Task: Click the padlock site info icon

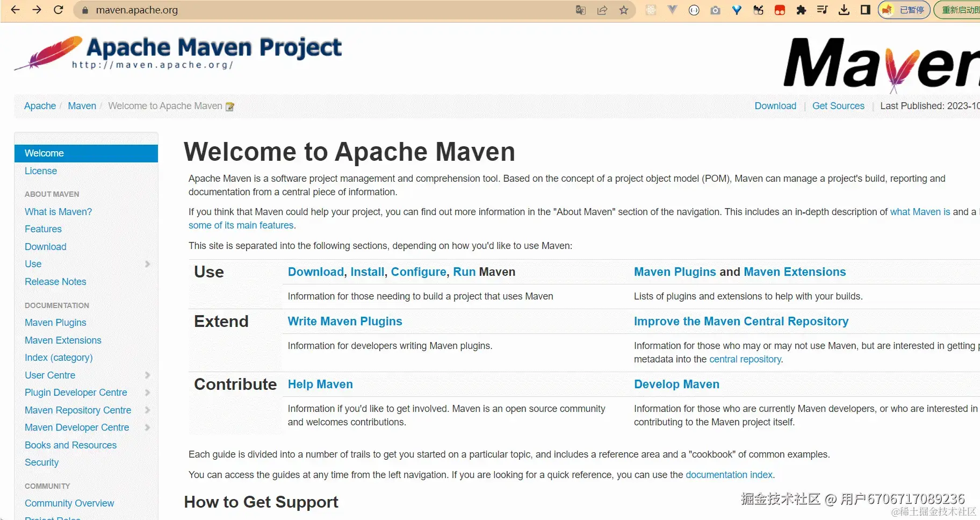Action: tap(85, 10)
